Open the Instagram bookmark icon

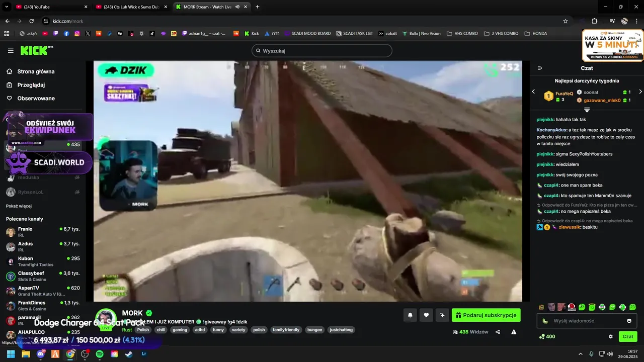pyautogui.click(x=77, y=34)
